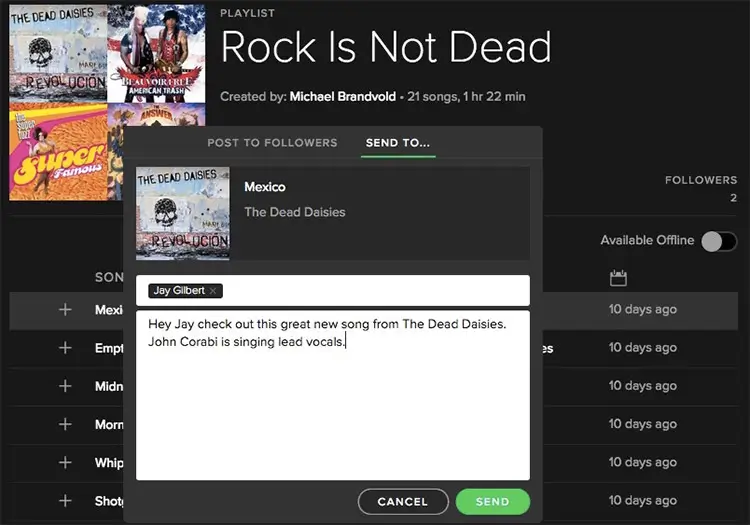The width and height of the screenshot is (750, 525).
Task: Toggle the Available Offline switch
Action: [x=719, y=241]
